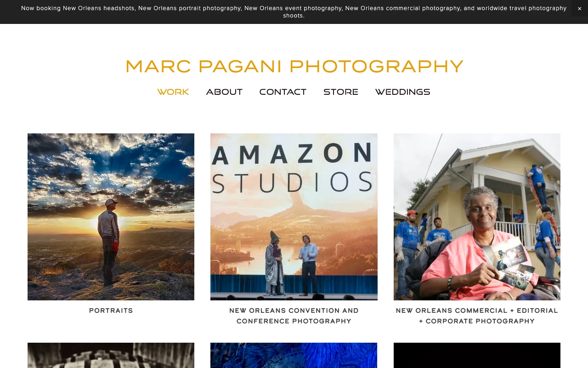Click the Commercial + Editorial + Corporate caption

tap(477, 316)
